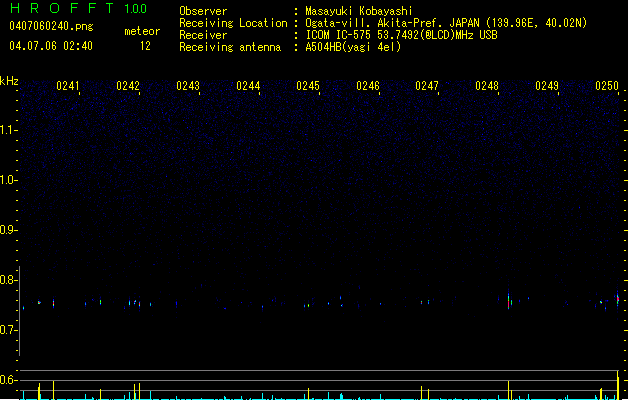Screen dimensions: 629x400
Task: Click the 0243 time axis marker
Action: [188, 86]
